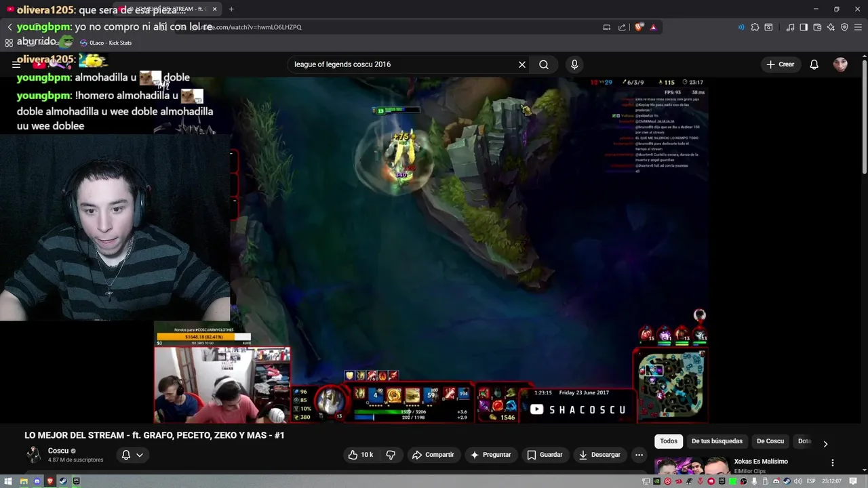This screenshot has width=868, height=488.
Task: Click the tab search icon in toolbar
Action: click(768, 27)
